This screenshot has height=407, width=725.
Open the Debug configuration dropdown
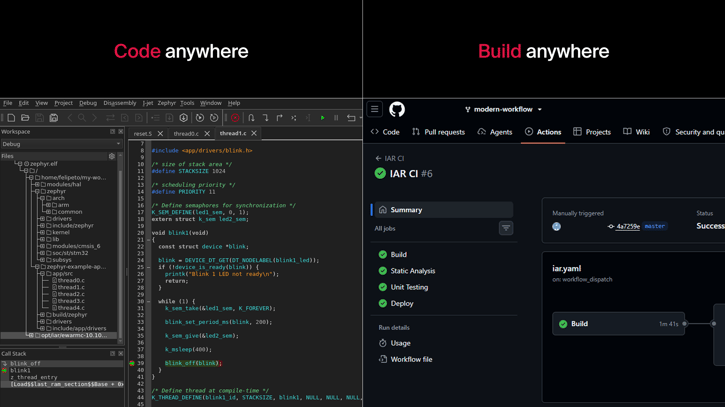point(61,144)
